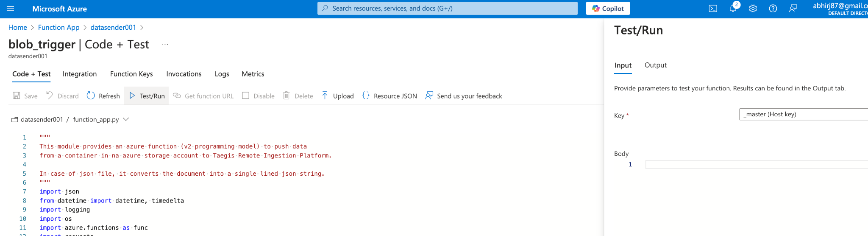The width and height of the screenshot is (868, 236).
Task: Click Get function URL
Action: coord(203,96)
